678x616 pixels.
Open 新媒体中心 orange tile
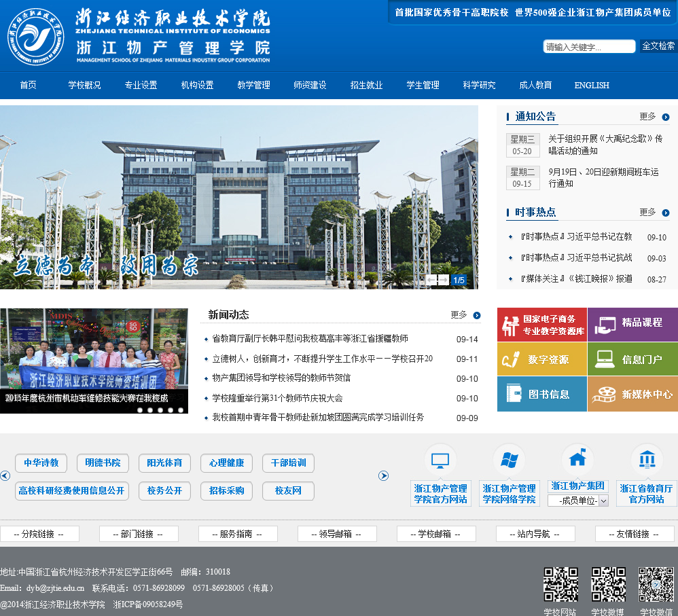coord(632,394)
